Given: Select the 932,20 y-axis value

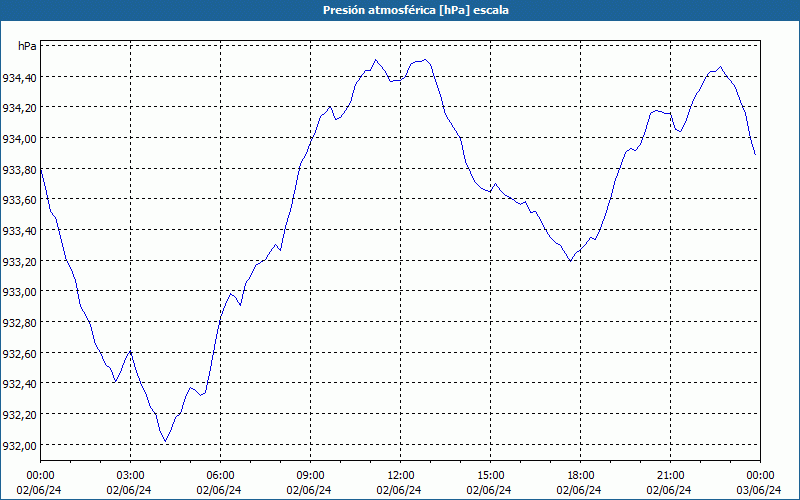Looking at the screenshot, I should (x=19, y=415).
